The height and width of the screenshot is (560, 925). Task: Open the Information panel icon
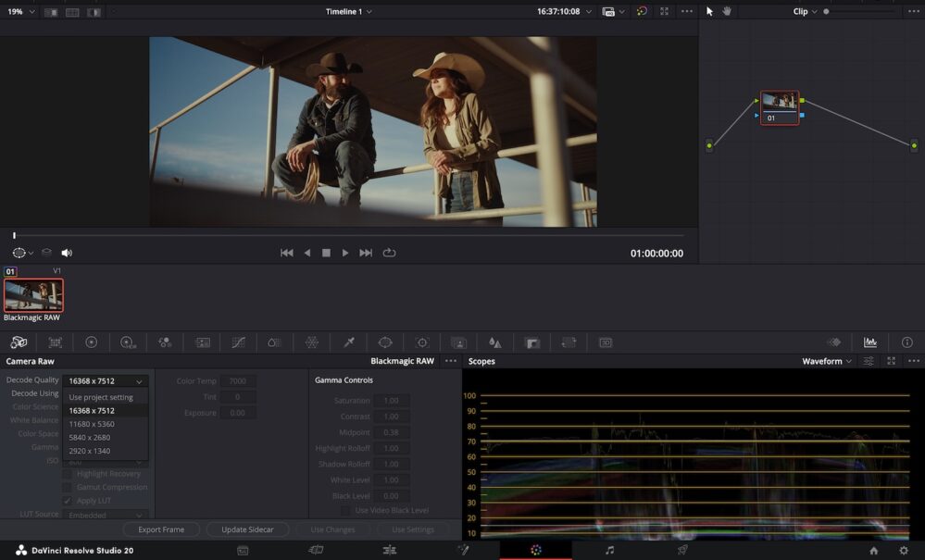click(906, 342)
